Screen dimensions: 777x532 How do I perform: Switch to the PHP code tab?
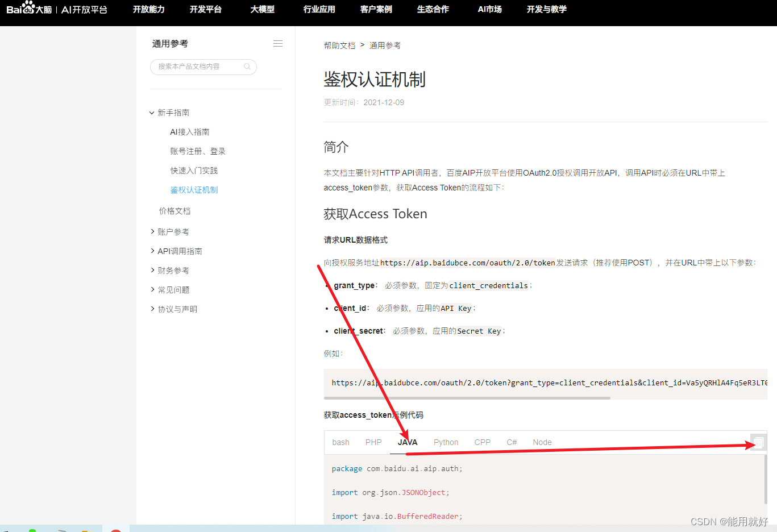[x=373, y=442]
